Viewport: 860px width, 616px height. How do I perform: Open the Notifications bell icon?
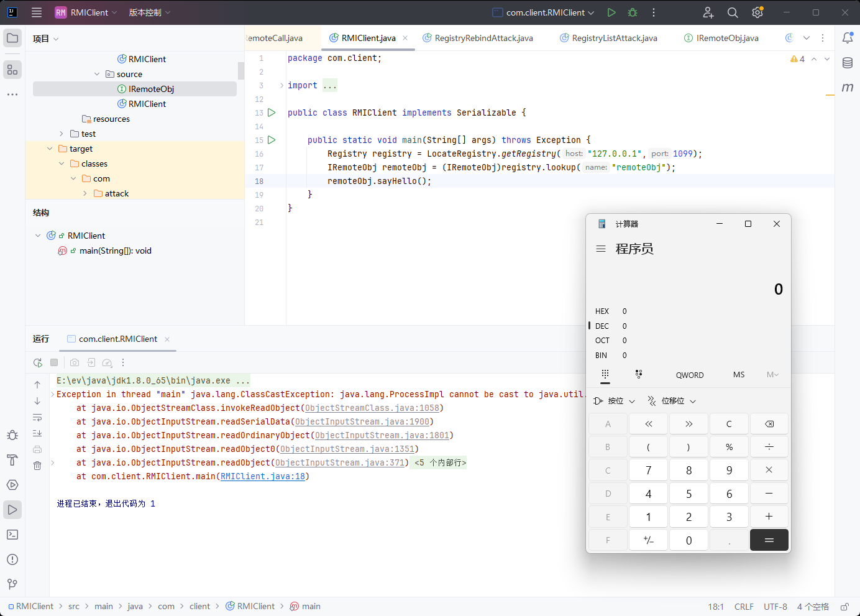pos(848,38)
